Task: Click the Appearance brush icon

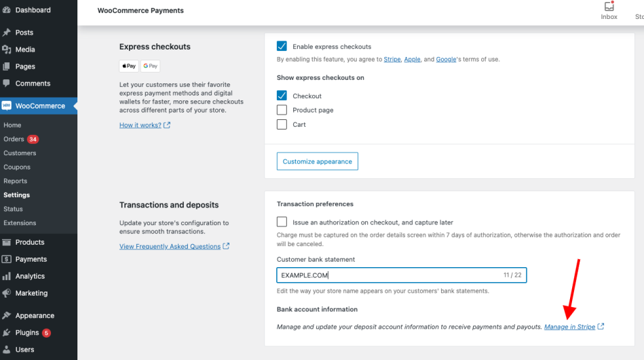Action: (x=7, y=316)
